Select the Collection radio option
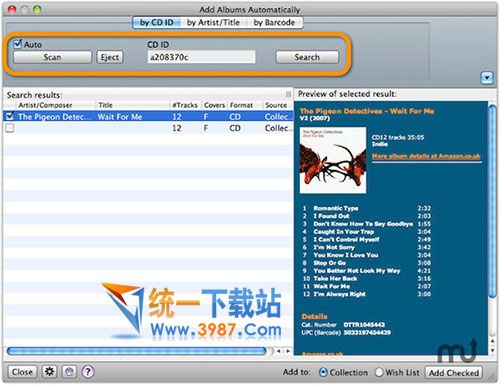 323,372
